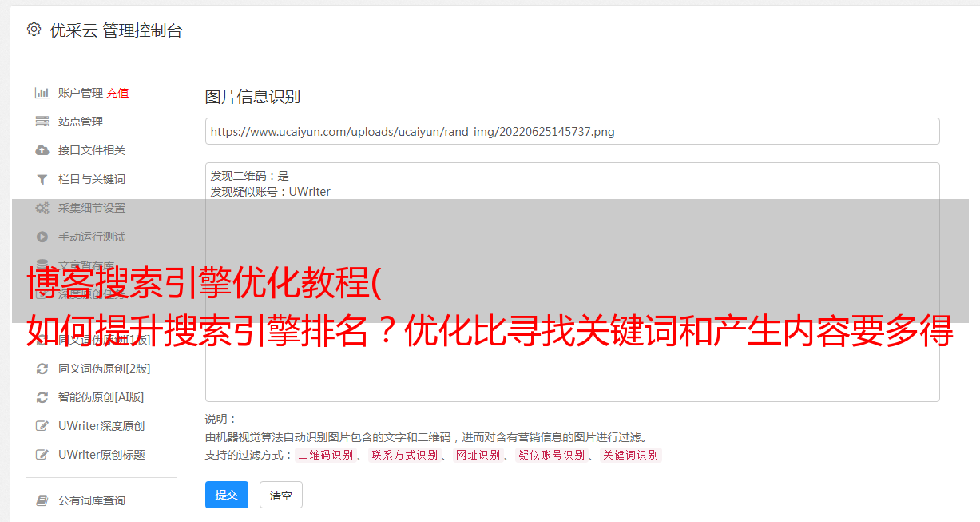The width and height of the screenshot is (980, 522).
Task: Click the 说明： label
Action: [x=221, y=419]
